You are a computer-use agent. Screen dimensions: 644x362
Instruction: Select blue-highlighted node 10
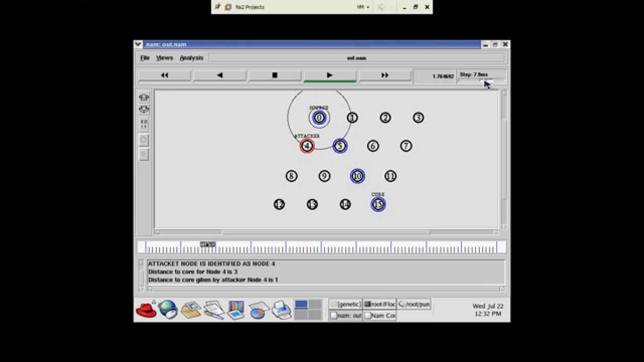pos(357,176)
